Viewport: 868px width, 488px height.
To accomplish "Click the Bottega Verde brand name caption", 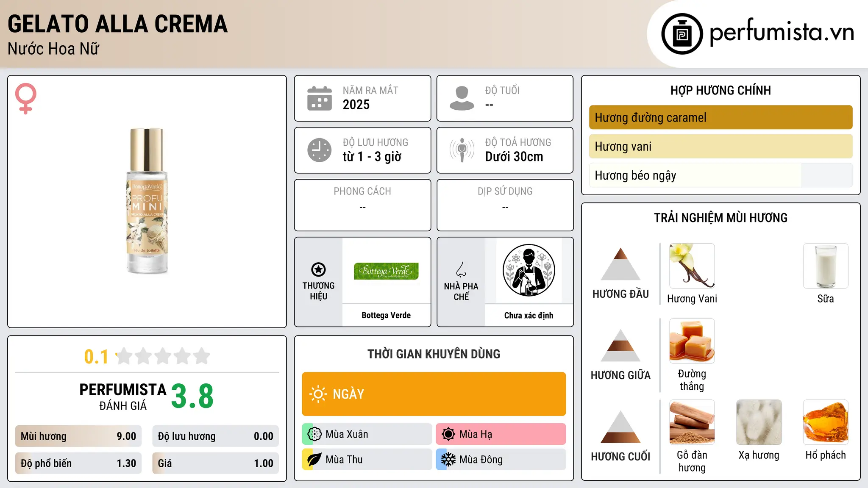I will (x=386, y=315).
